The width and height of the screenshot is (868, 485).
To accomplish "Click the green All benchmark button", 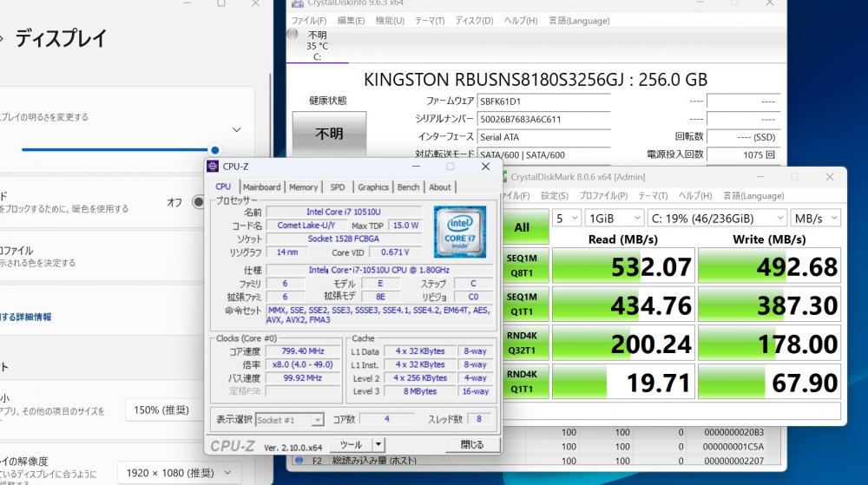I will (525, 227).
